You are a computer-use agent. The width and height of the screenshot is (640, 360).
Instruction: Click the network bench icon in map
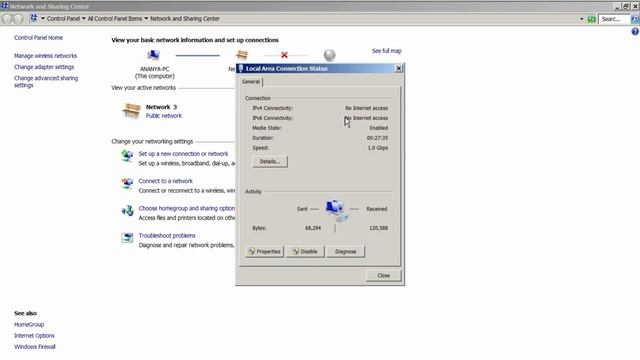[242, 55]
